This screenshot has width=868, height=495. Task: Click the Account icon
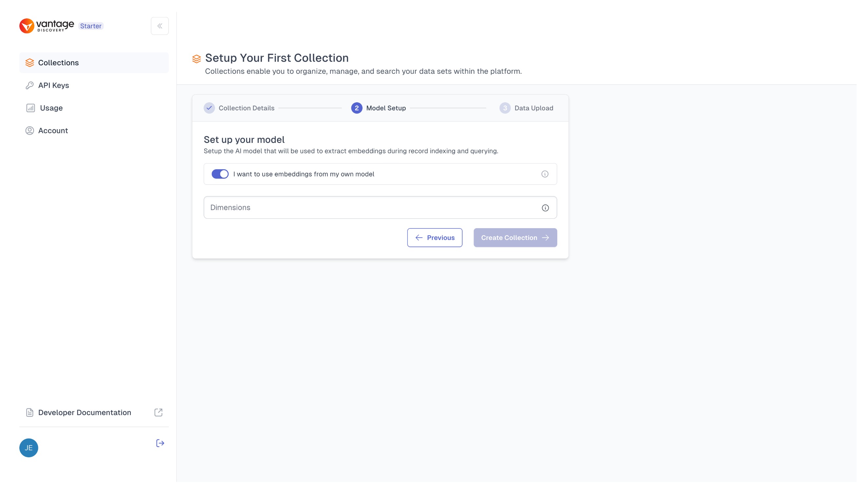click(x=29, y=130)
